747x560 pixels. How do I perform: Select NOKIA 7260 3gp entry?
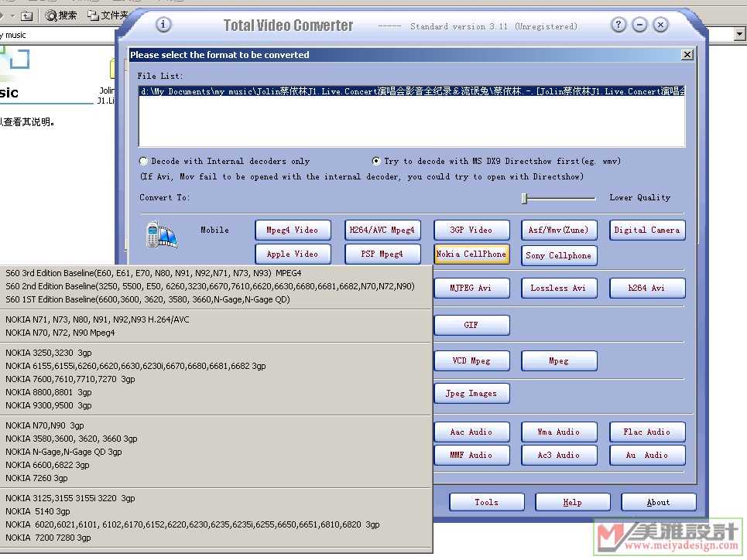(x=216, y=478)
